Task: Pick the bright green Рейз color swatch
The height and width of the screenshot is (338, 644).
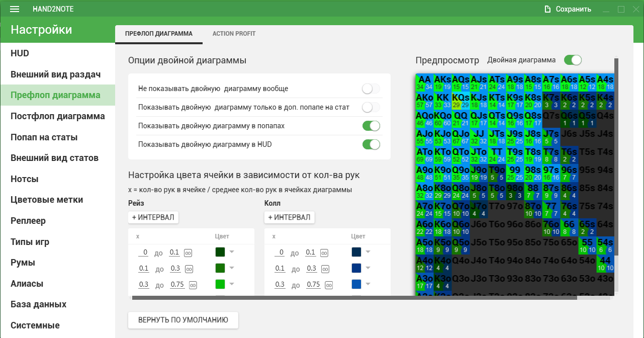Action: (x=220, y=284)
